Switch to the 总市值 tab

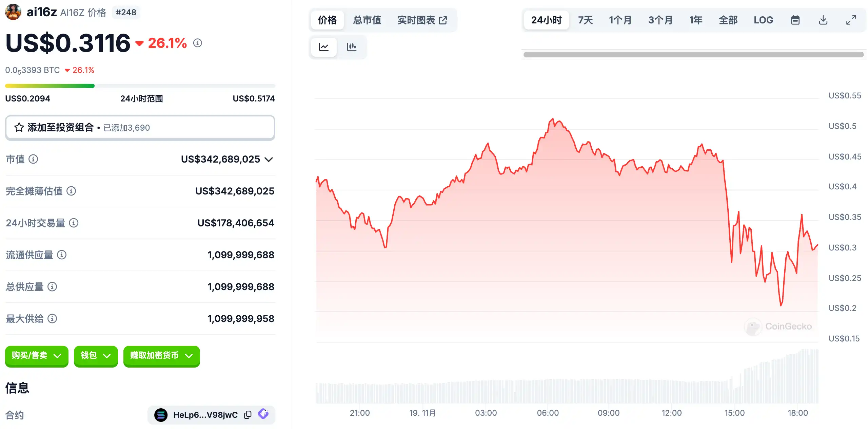[x=367, y=20]
